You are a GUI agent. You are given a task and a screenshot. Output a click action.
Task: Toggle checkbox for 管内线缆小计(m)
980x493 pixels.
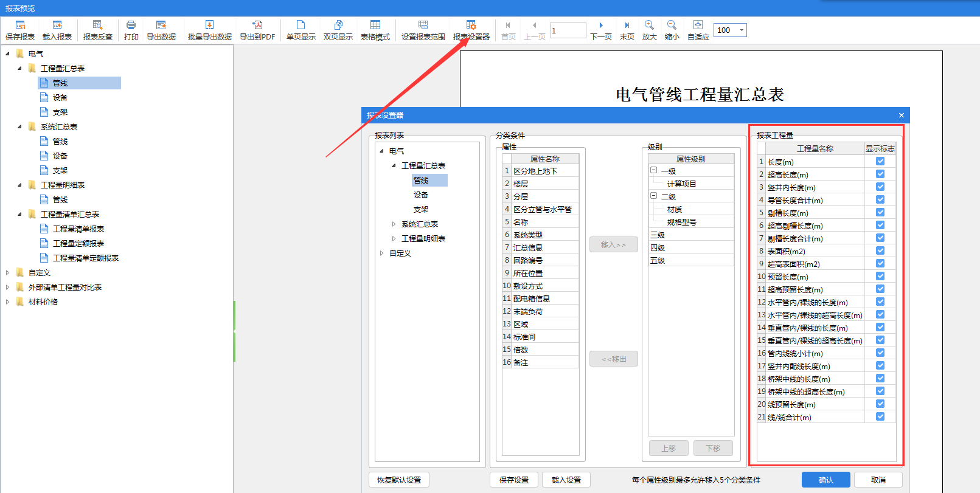[x=880, y=353]
